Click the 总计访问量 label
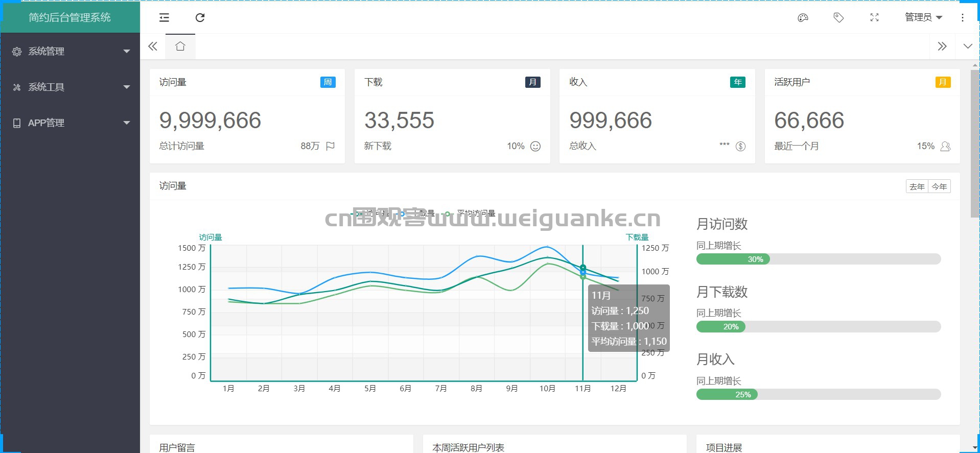 click(181, 146)
